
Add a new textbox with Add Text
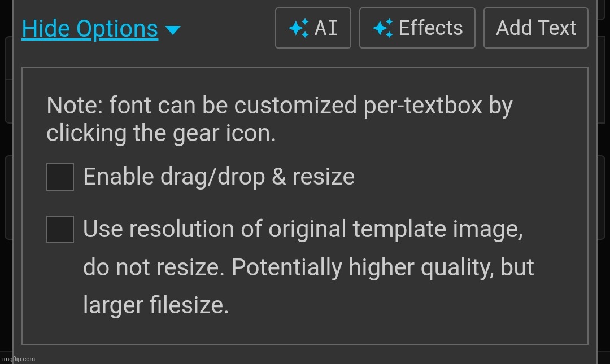pyautogui.click(x=535, y=28)
